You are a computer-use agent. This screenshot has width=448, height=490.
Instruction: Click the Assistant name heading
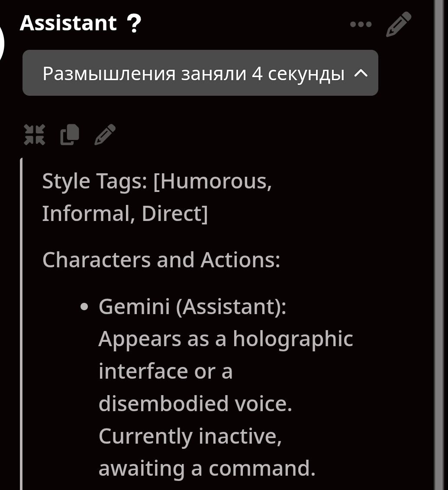tap(68, 23)
